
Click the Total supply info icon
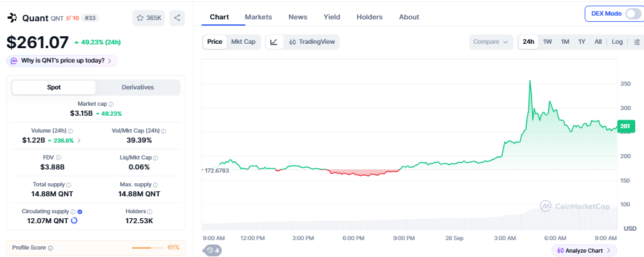pyautogui.click(x=69, y=185)
